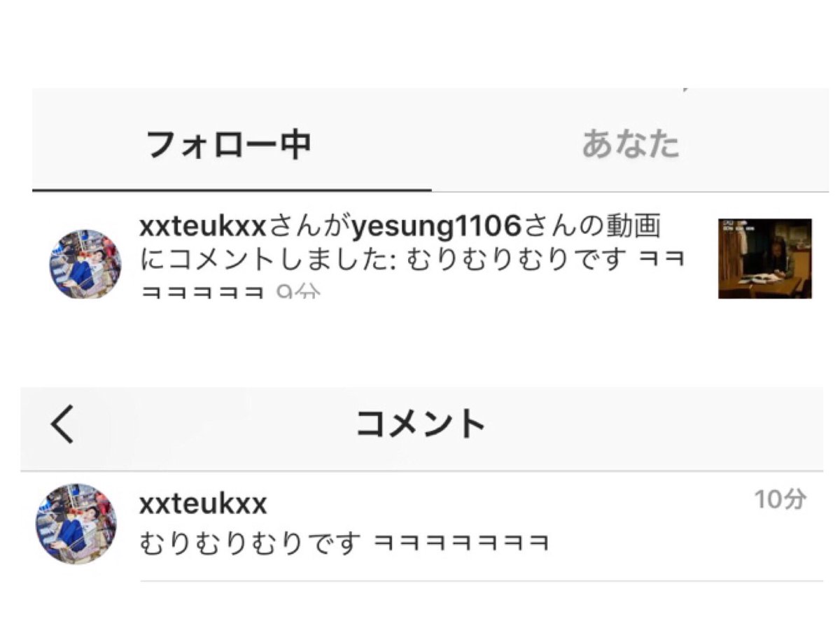Open the yesung1106 username link
Screen dimensions: 840x640
click(x=437, y=226)
